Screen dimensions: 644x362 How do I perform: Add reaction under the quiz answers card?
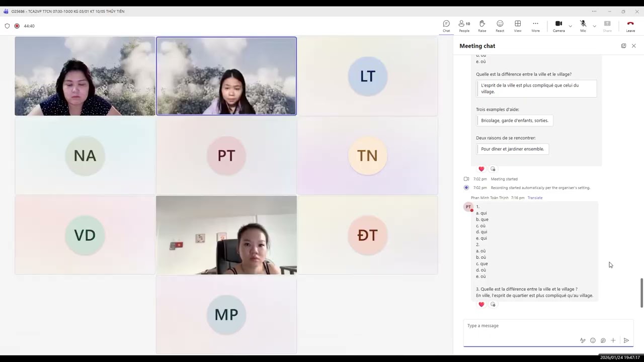(x=493, y=169)
